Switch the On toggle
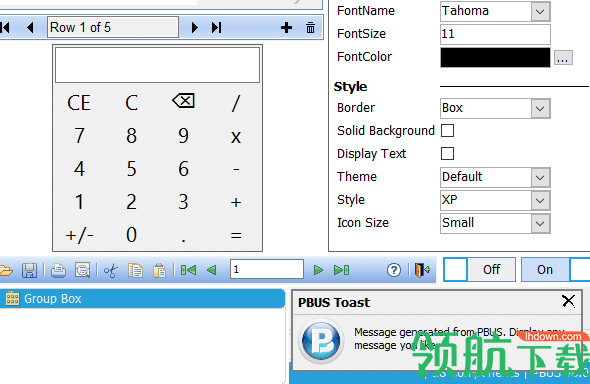This screenshot has height=384, width=590. click(x=556, y=269)
